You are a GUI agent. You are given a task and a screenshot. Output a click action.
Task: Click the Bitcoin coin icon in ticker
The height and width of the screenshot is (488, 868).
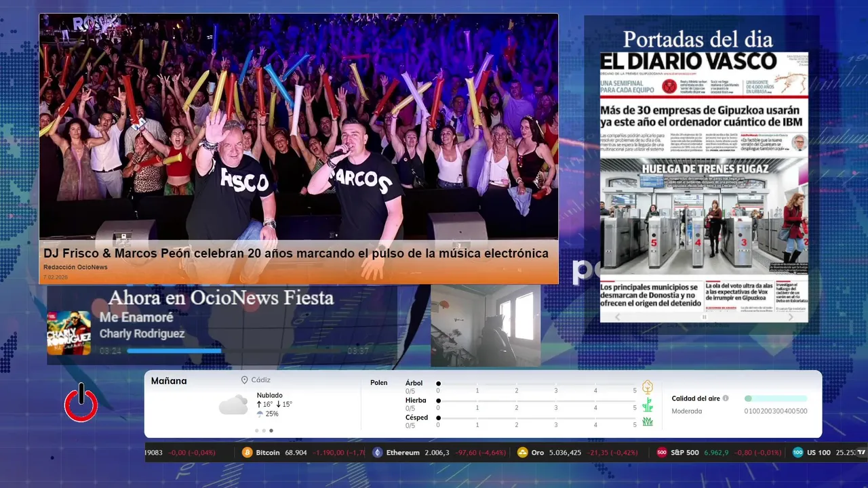pyautogui.click(x=248, y=452)
